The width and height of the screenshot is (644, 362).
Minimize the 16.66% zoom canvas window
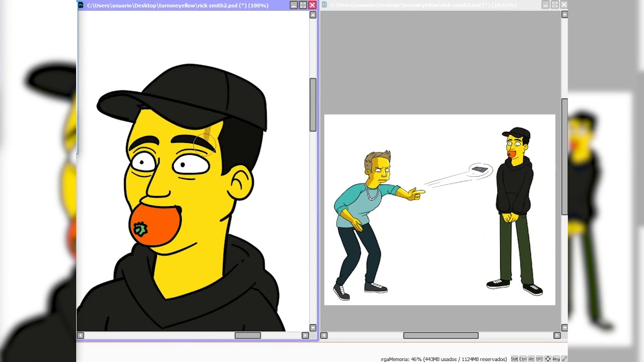(x=545, y=5)
